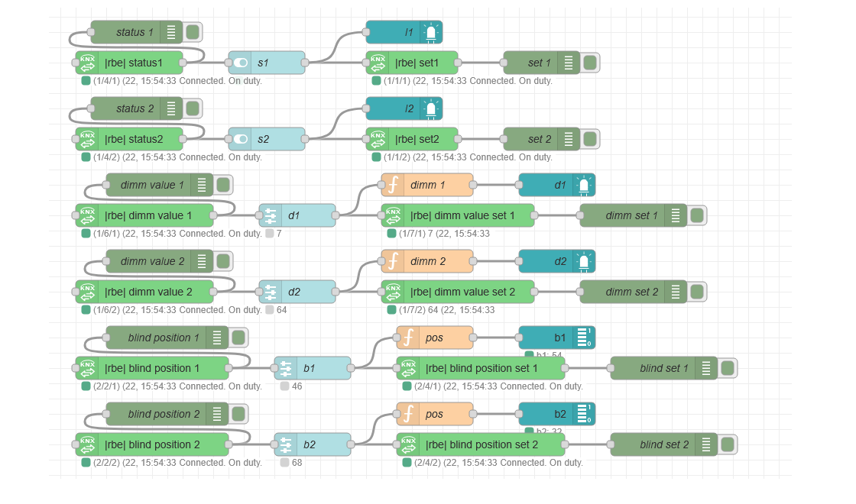The image size is (856, 504).
Task: Click the bulb icon on l2 node
Action: (433, 108)
